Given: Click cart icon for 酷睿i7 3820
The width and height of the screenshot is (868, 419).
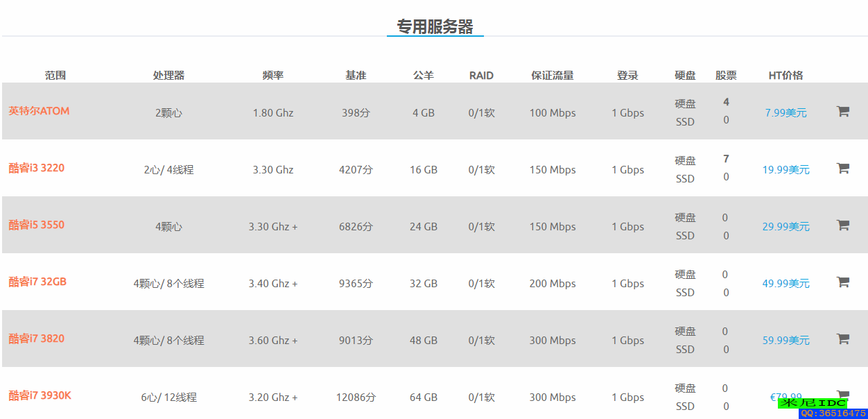Looking at the screenshot, I should (x=842, y=339).
